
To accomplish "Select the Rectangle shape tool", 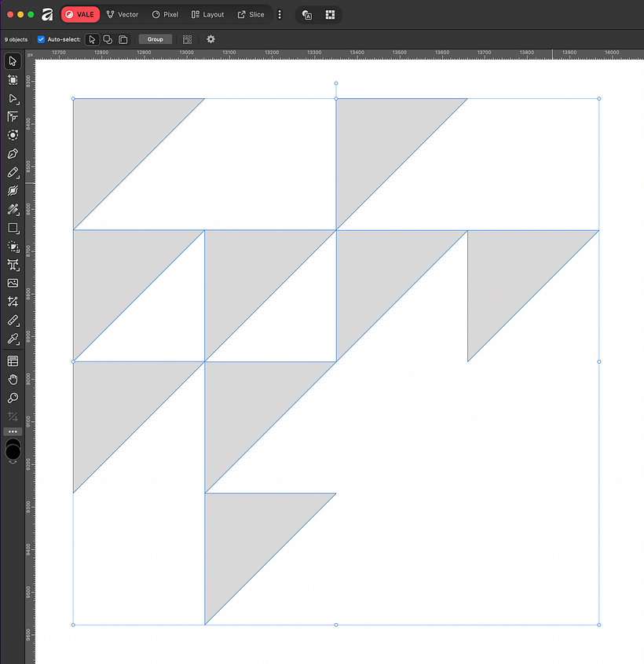I will (x=13, y=228).
